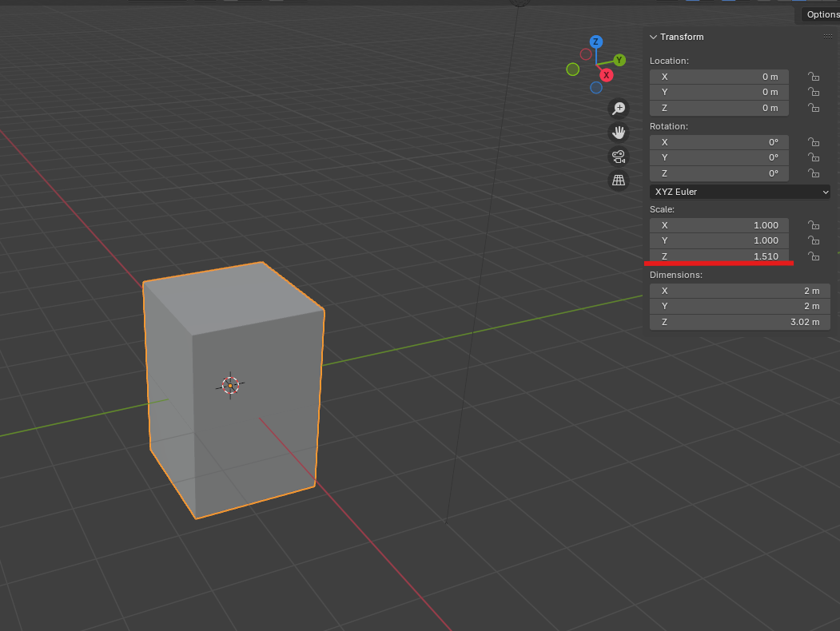The image size is (840, 631).
Task: Click the "Scale:" label
Action: [662, 209]
